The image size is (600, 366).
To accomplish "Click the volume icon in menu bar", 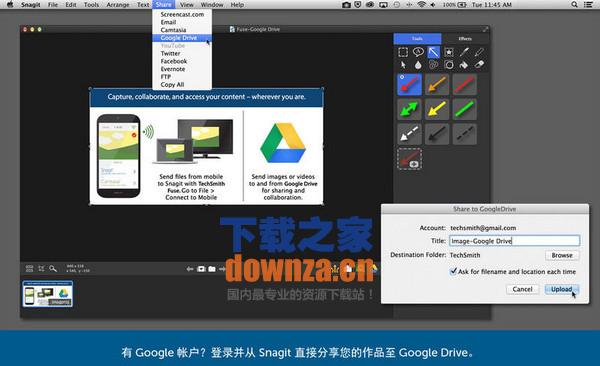I will point(433,5).
